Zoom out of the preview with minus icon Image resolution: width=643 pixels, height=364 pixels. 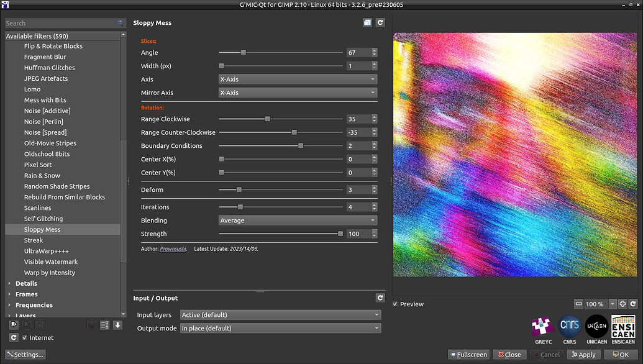[579, 304]
